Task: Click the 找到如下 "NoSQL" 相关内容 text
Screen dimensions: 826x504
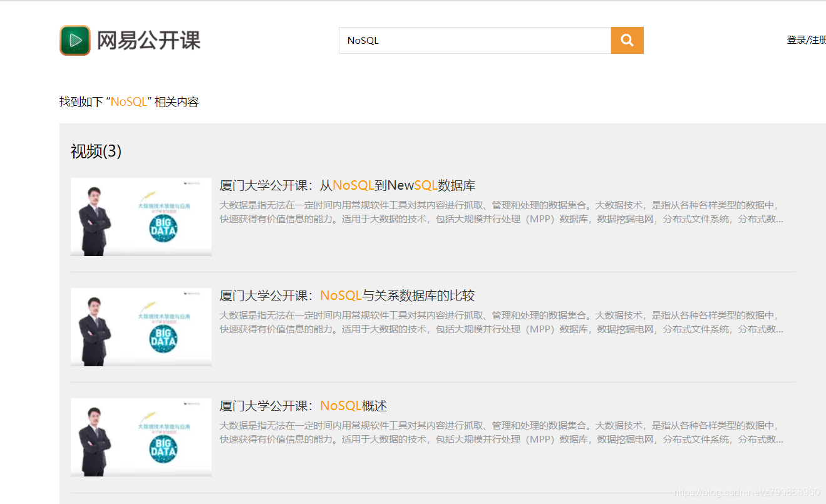Action: 129,102
